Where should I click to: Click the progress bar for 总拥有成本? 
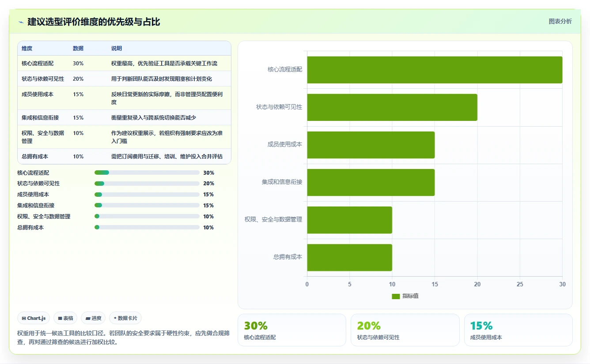tap(147, 228)
